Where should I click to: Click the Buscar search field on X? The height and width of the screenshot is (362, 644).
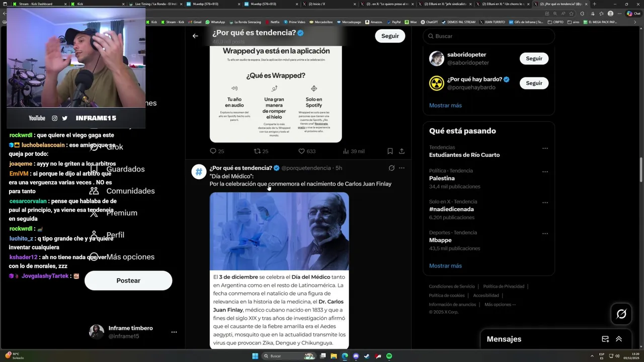click(489, 36)
